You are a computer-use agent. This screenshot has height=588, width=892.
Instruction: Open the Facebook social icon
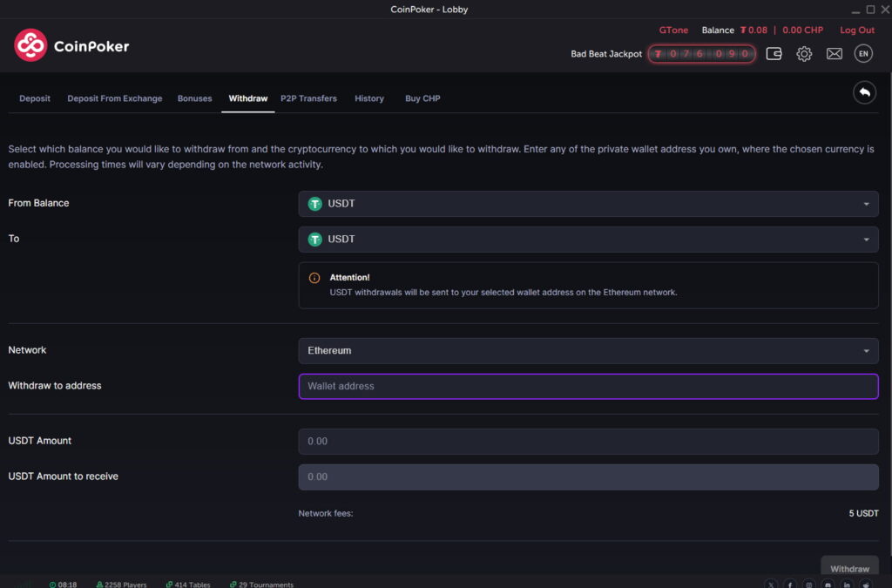789,584
